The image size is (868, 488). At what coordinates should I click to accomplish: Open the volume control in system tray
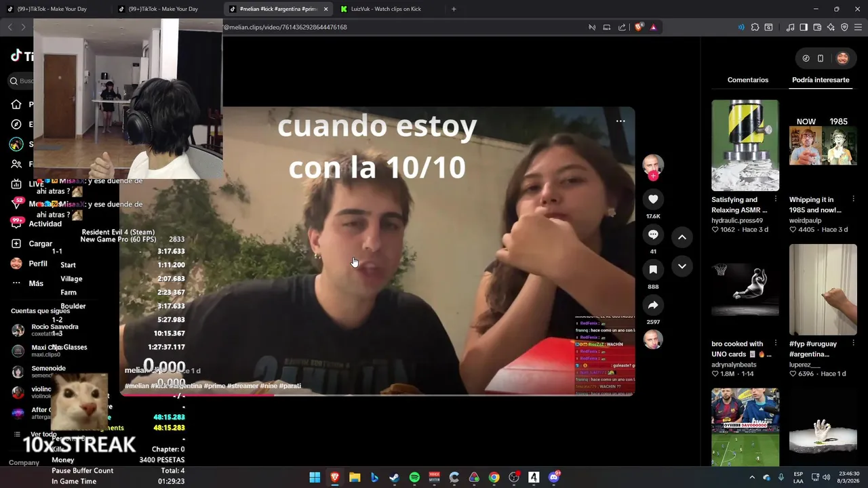(827, 477)
